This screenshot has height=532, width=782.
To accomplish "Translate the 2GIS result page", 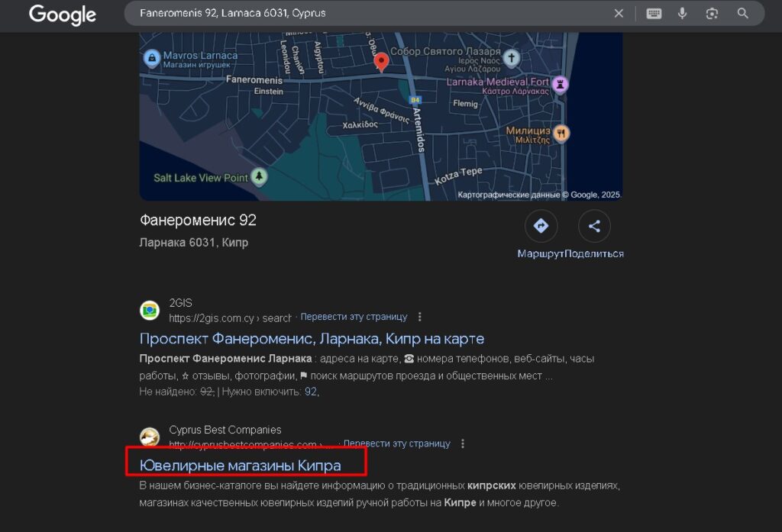I will click(354, 317).
